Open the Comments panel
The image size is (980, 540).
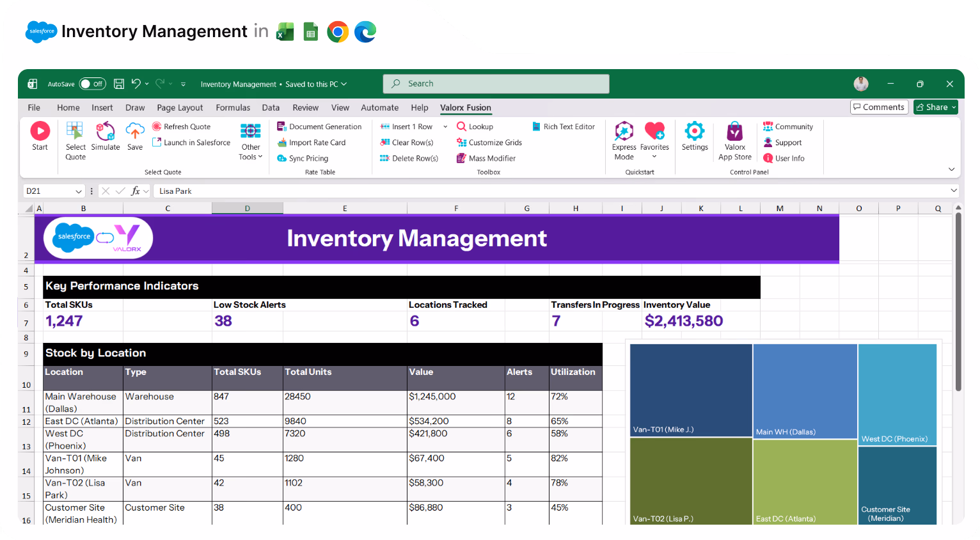coord(879,107)
